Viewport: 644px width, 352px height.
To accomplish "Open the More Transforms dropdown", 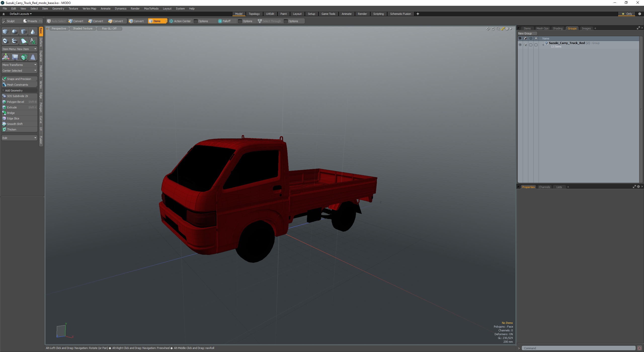I will 19,65.
